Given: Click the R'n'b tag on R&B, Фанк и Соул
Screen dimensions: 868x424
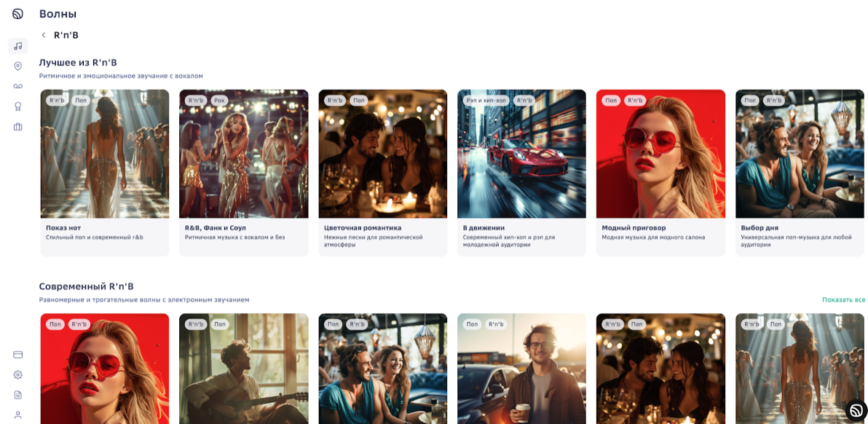Looking at the screenshot, I should (195, 101).
